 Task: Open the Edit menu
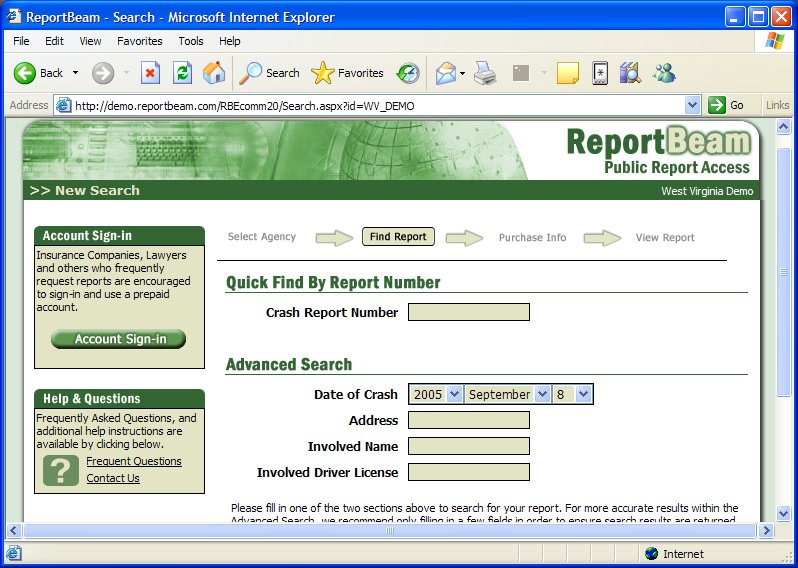click(54, 41)
